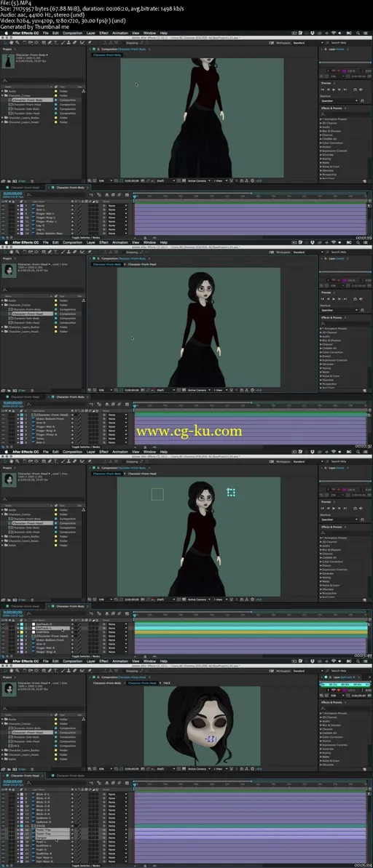The width and height of the screenshot is (373, 868).
Task: Toggle CONTROL layer visibility in frame 00:03:49
Action: pos(4,632)
